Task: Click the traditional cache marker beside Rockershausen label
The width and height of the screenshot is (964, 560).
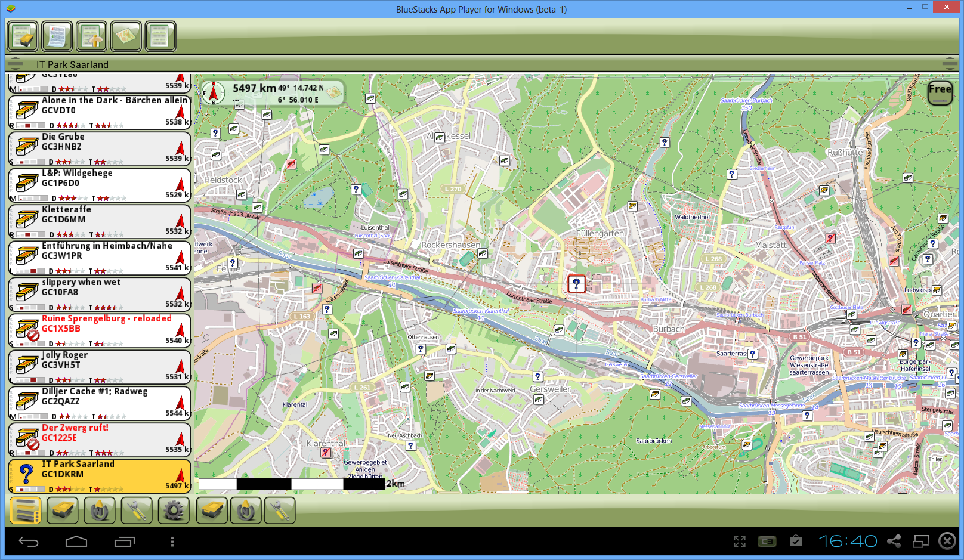Action: 483,253
